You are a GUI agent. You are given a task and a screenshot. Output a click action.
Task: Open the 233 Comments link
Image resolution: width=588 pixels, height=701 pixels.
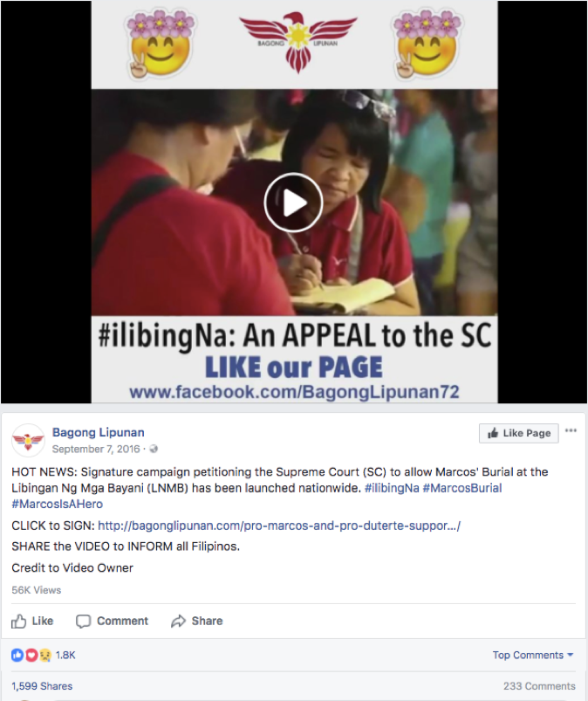(x=539, y=686)
